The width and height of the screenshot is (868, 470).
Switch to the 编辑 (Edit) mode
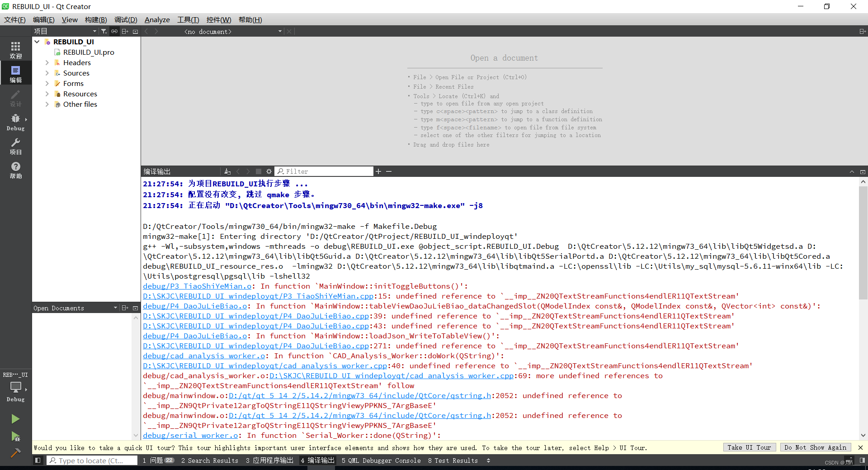[x=16, y=74]
